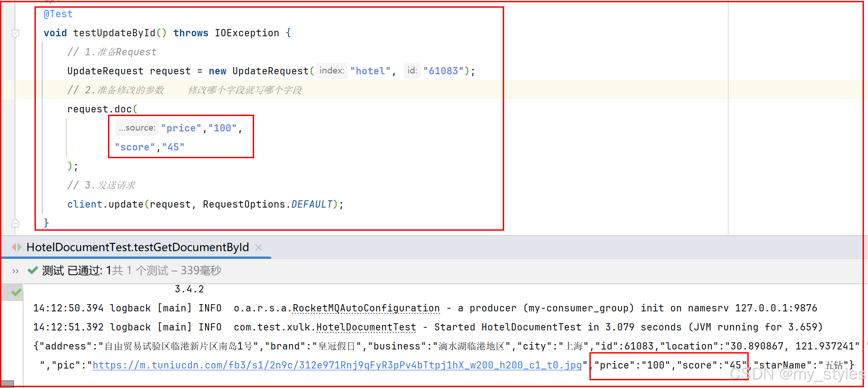Click the run tab test icon

(x=17, y=247)
